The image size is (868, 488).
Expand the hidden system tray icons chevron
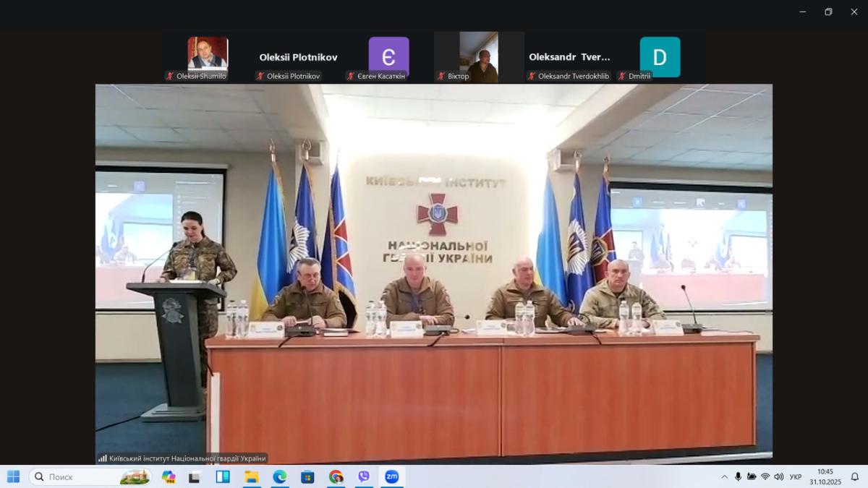click(x=724, y=477)
